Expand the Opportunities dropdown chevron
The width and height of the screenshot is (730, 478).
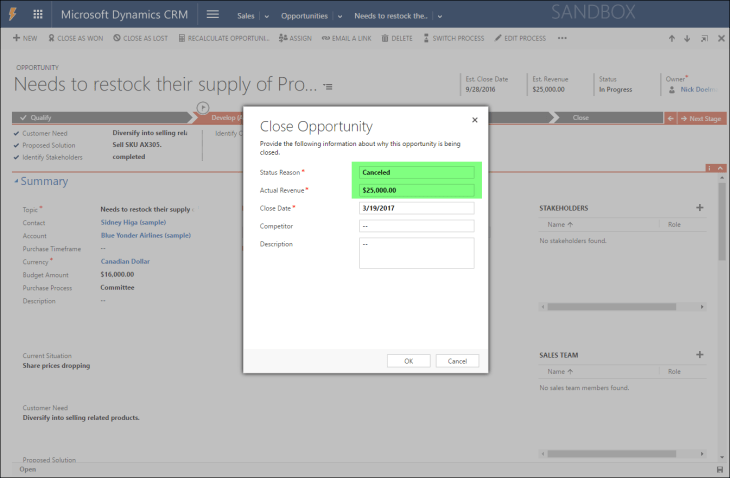338,16
